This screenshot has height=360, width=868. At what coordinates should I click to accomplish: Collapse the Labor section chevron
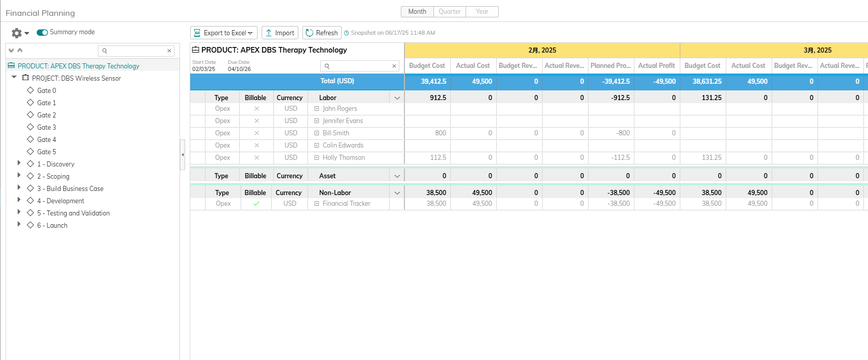click(397, 98)
